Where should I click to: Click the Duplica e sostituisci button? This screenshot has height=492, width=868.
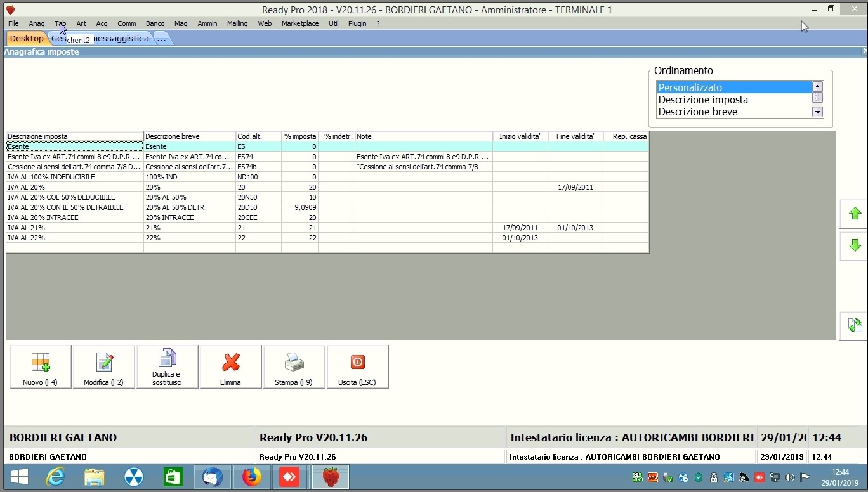(168, 366)
